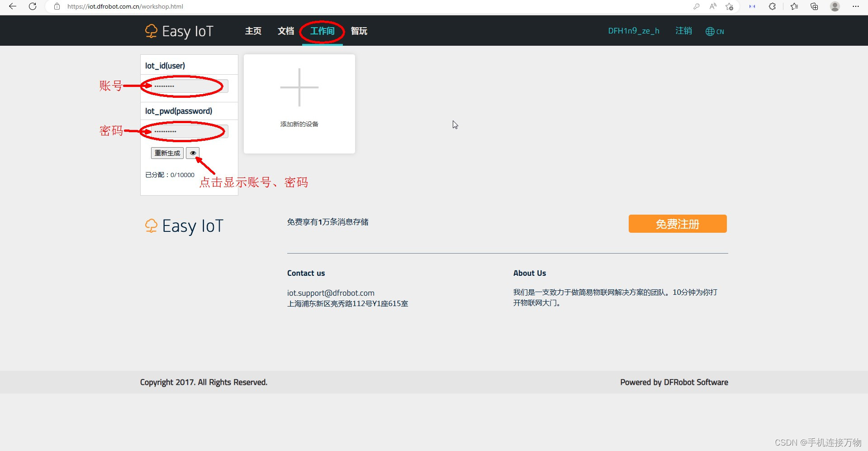Open the 文档 nav item
The width and height of the screenshot is (868, 451).
[286, 31]
